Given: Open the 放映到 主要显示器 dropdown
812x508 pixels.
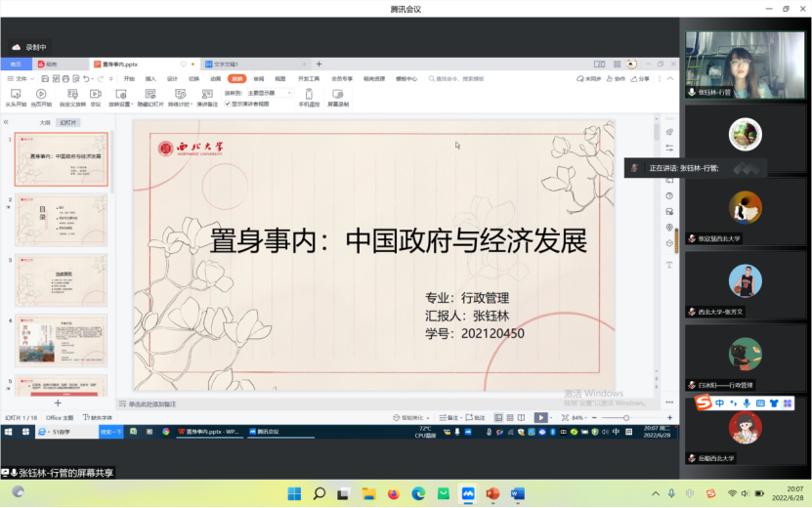Looking at the screenshot, I should [x=269, y=93].
